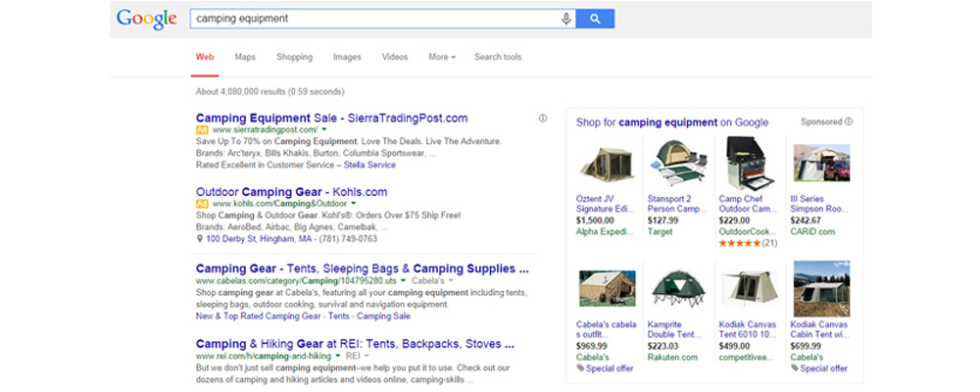Click Kodiak Canvas Tent 6010 product title

pyautogui.click(x=748, y=329)
